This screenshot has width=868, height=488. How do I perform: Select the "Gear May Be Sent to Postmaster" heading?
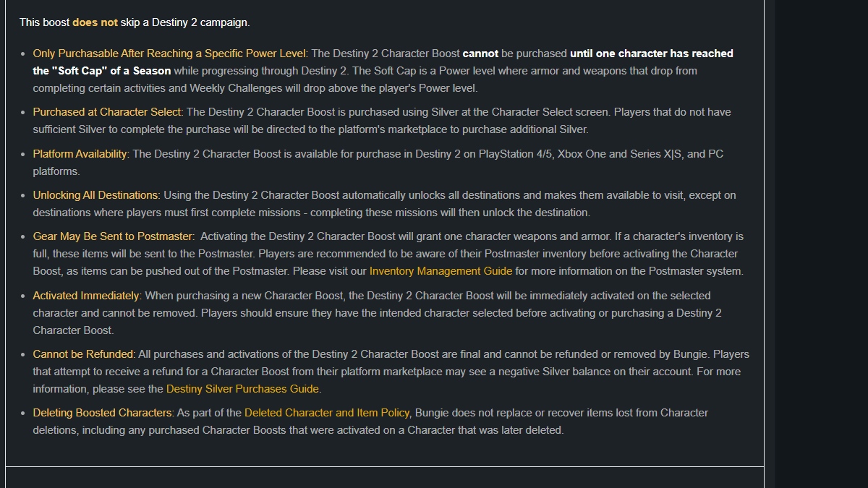point(113,236)
